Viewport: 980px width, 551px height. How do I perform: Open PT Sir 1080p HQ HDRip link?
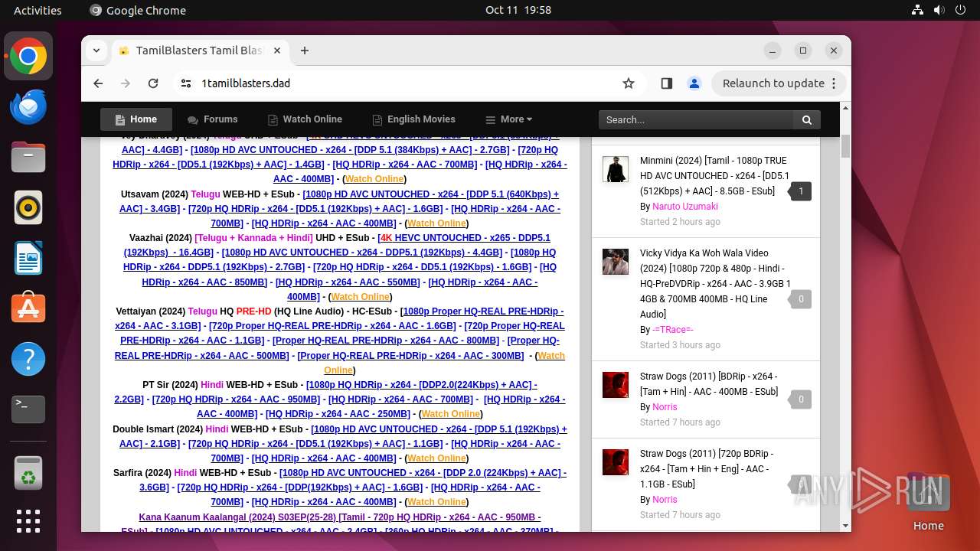[326, 392]
